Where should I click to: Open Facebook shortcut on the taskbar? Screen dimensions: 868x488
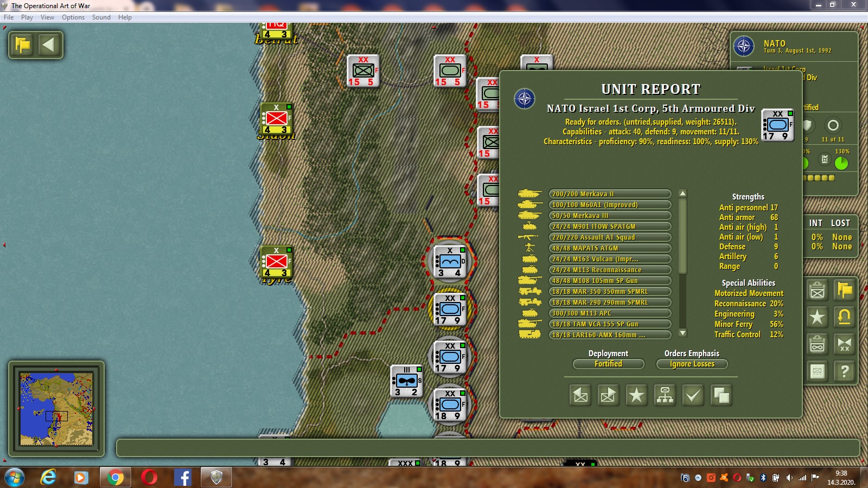[183, 478]
